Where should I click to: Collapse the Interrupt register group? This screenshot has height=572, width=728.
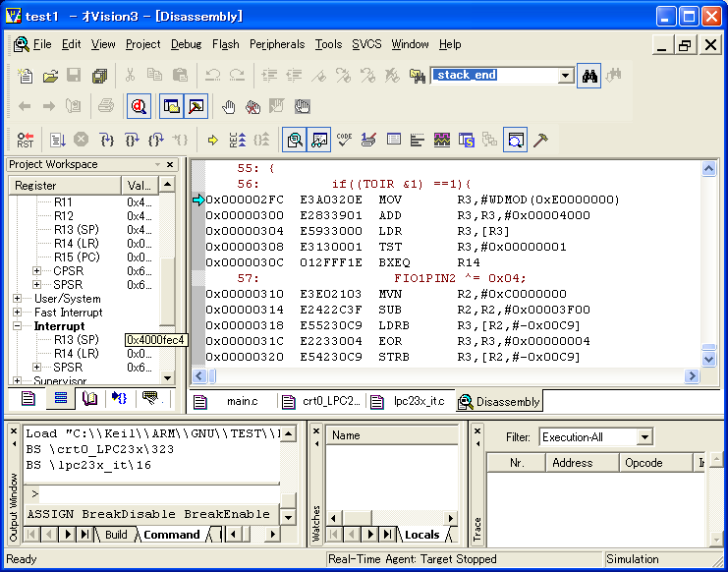(17, 326)
